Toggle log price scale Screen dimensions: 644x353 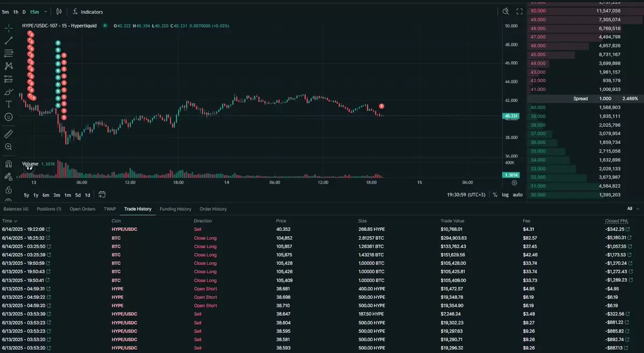505,194
